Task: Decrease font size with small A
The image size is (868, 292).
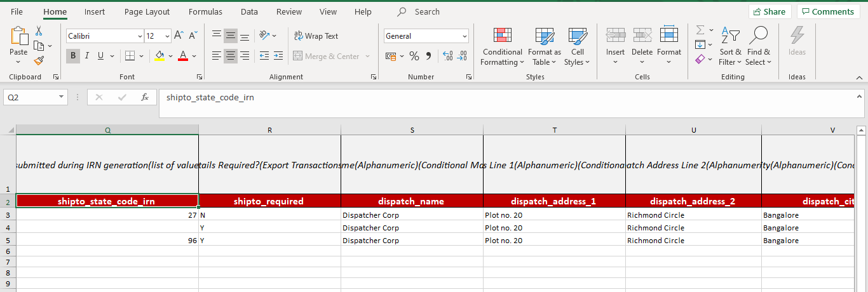Action: point(193,36)
